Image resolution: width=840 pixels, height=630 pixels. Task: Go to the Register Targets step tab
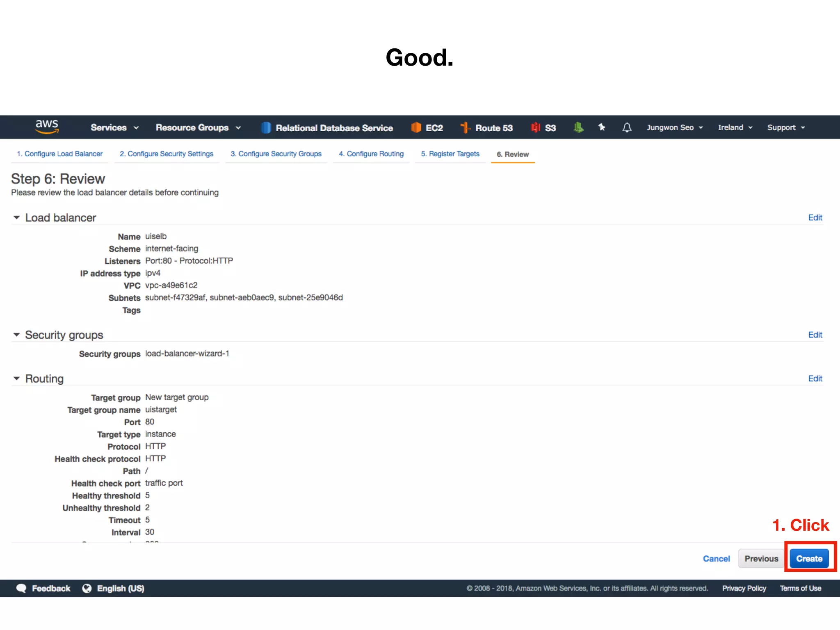click(450, 154)
